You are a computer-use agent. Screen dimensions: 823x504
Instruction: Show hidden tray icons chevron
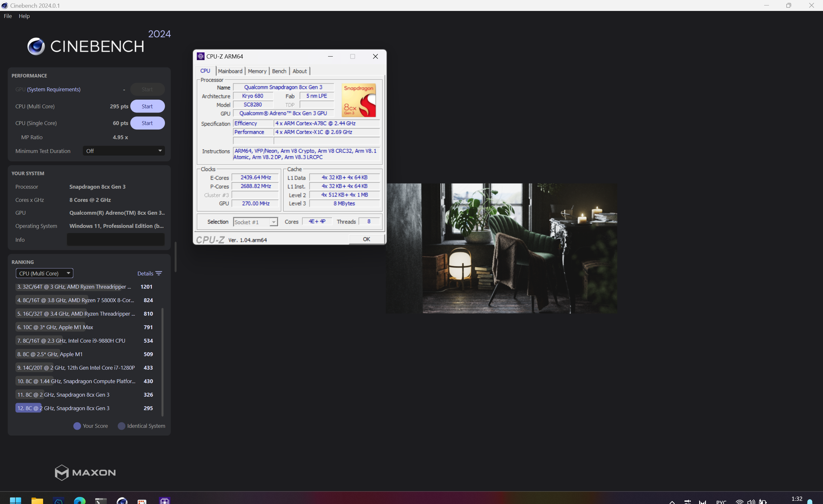(672, 502)
